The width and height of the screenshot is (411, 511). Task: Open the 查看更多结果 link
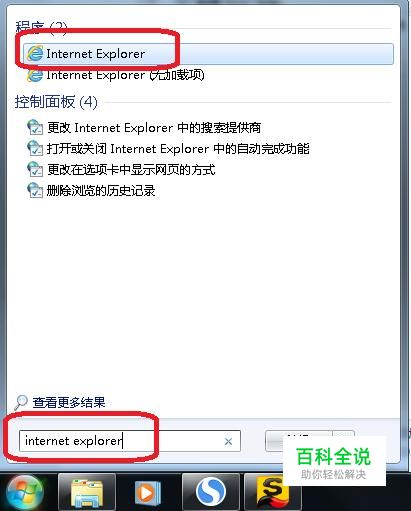(69, 402)
